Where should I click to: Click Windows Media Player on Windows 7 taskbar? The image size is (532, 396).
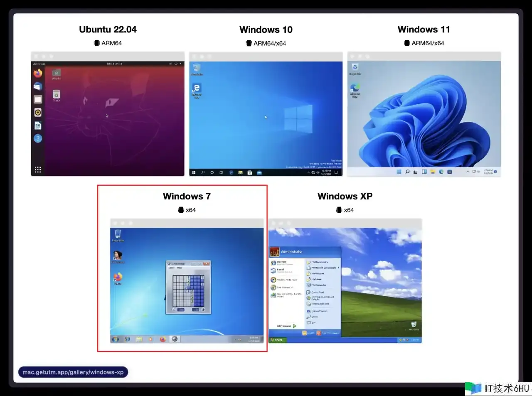[x=150, y=339]
